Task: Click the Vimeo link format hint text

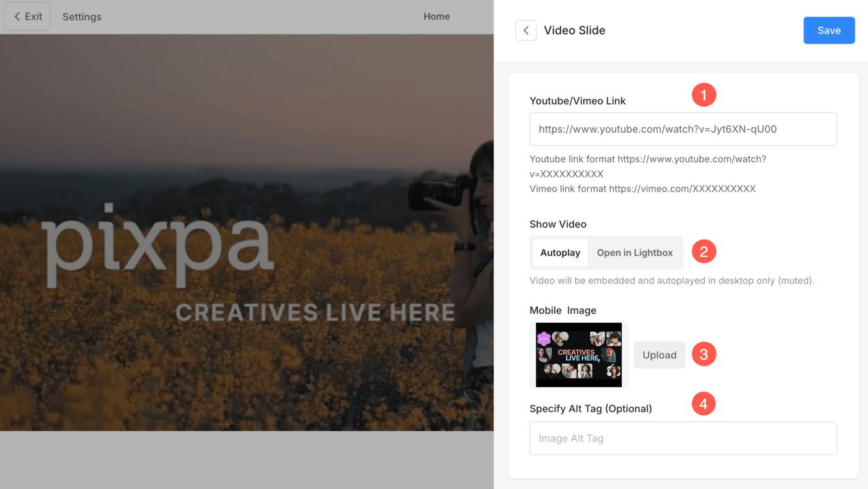Action: pos(642,188)
